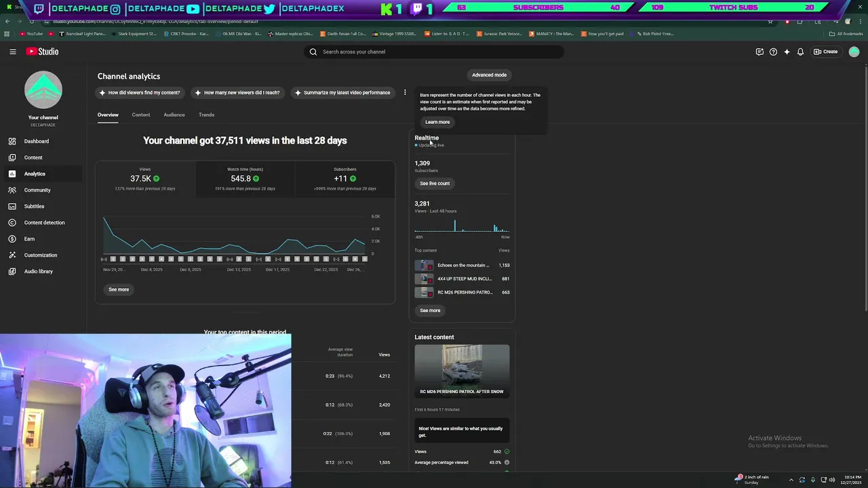Click the sparkle Ask Studio icon

[787, 52]
